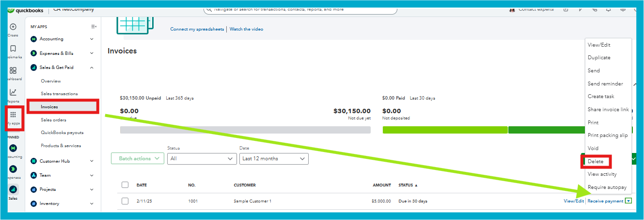The image size is (644, 220).
Task: Choose Print packing slip option
Action: coord(608,135)
